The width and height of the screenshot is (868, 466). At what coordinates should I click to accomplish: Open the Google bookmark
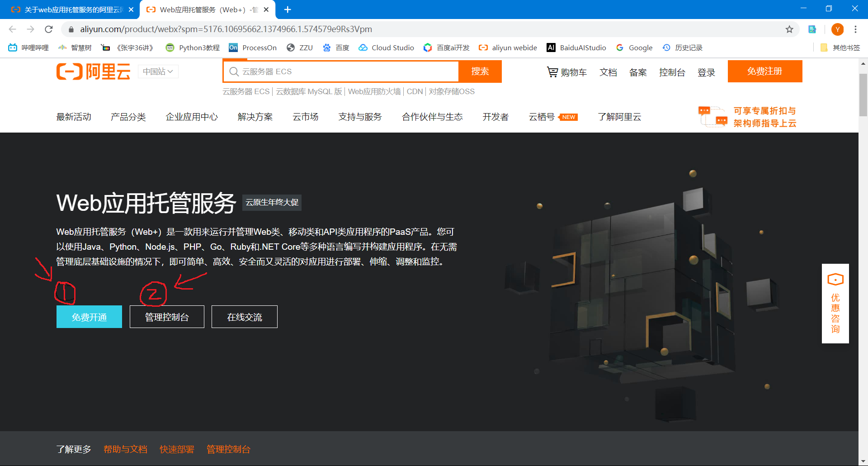click(634, 48)
